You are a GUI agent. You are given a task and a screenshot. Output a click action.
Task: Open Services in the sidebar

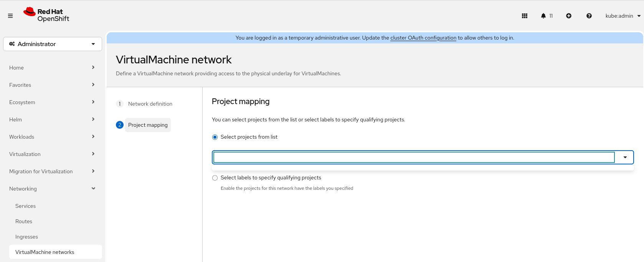26,206
